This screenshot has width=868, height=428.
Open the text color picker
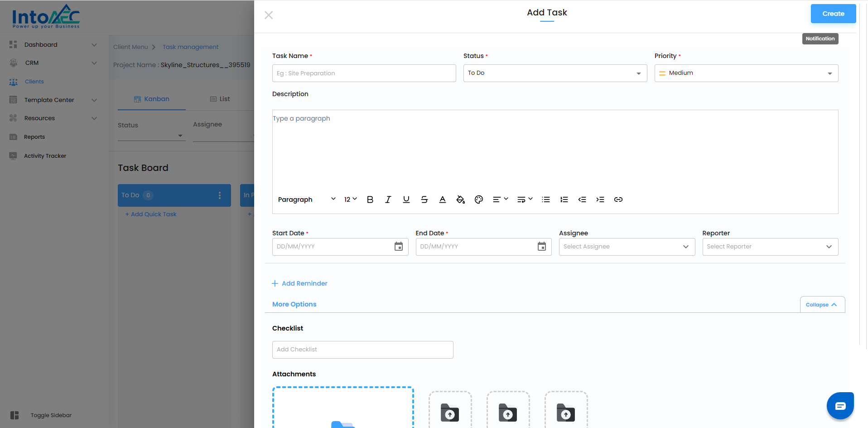(443, 199)
